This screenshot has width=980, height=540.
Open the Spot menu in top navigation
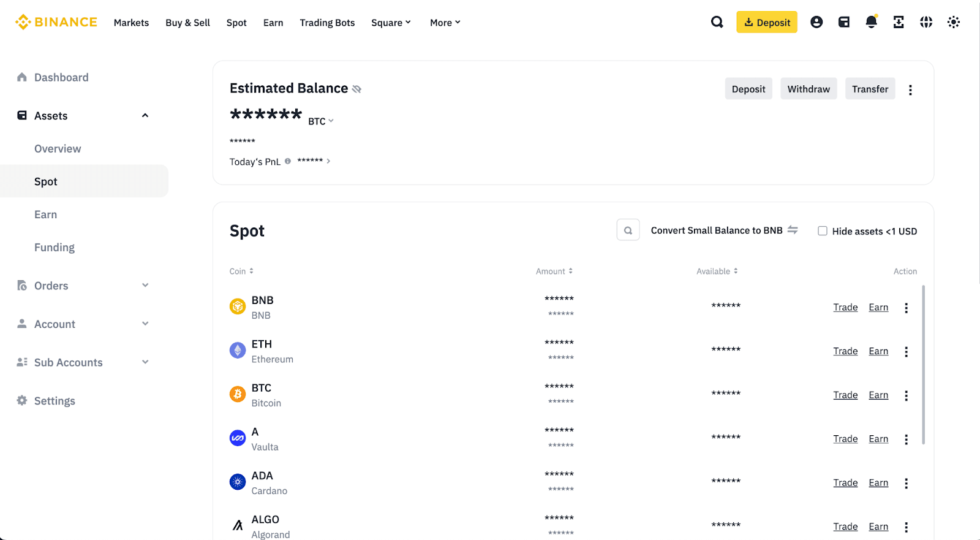236,23
